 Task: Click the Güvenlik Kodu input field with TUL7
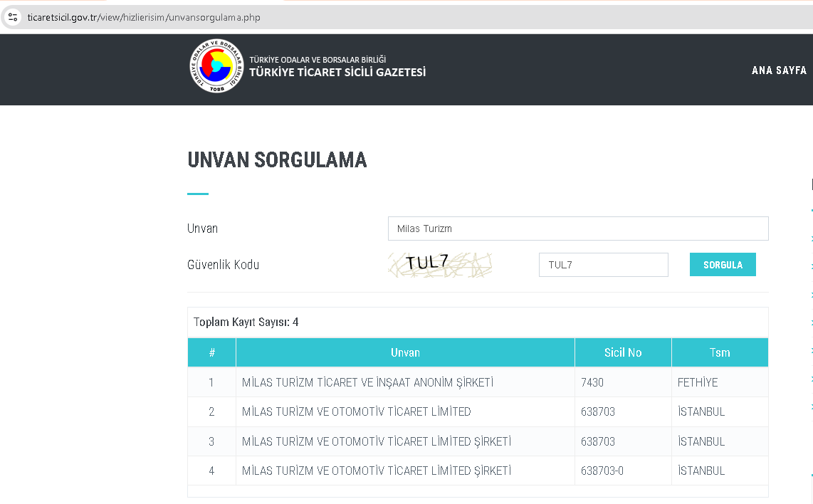(604, 265)
